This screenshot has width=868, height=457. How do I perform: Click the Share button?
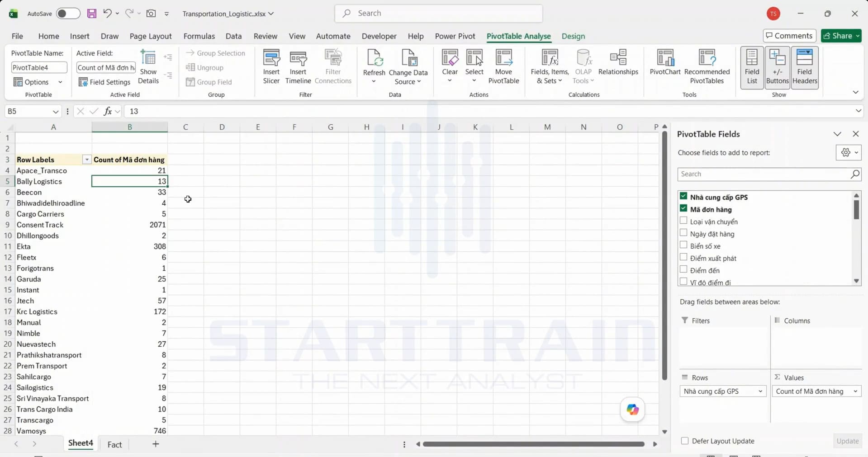841,36
